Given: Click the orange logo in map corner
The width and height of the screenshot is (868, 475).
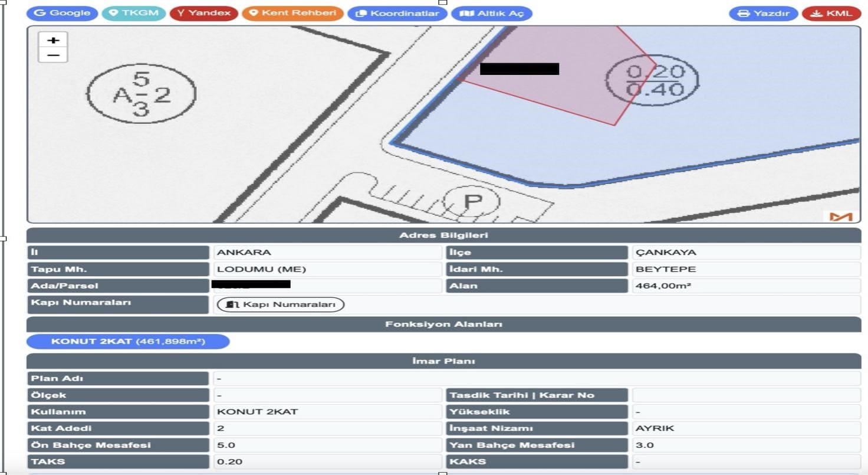Looking at the screenshot, I should (840, 216).
